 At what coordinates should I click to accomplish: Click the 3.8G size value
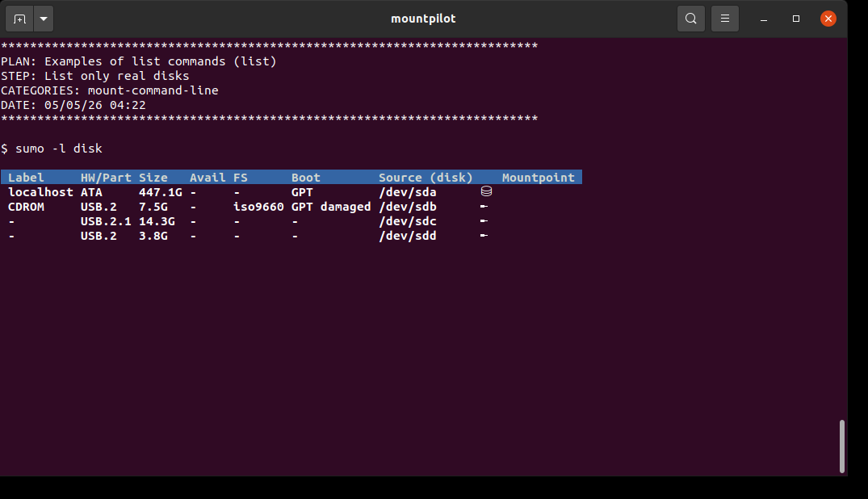[153, 236]
